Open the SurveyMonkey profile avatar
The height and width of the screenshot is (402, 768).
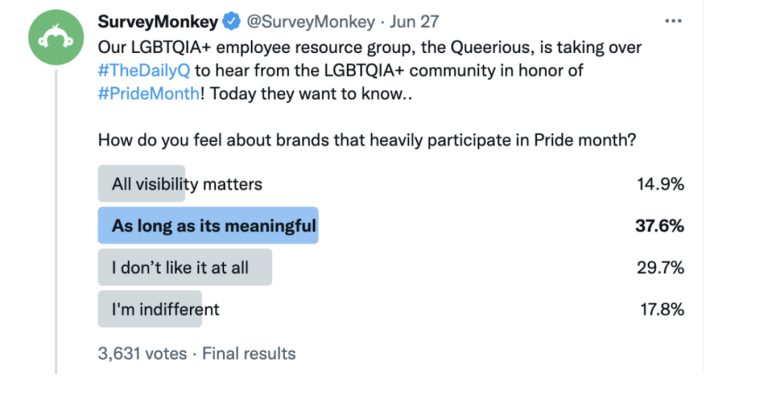tap(56, 38)
